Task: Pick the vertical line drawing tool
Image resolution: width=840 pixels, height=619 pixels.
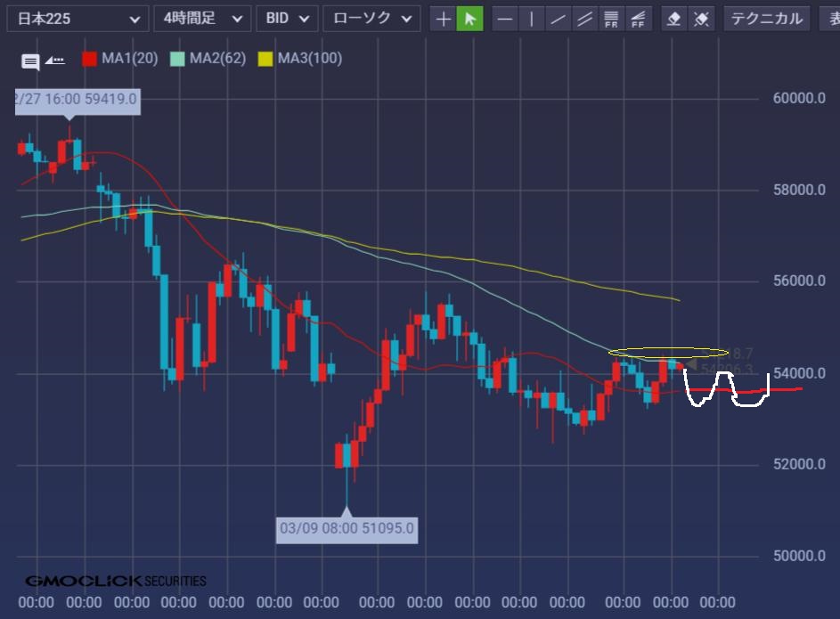Action: pos(531,18)
